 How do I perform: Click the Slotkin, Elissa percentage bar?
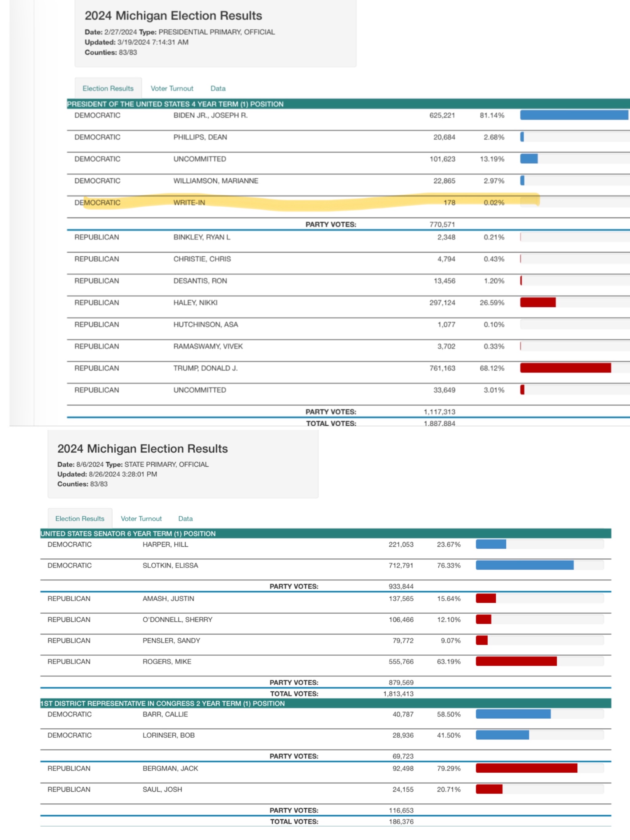[x=525, y=565]
